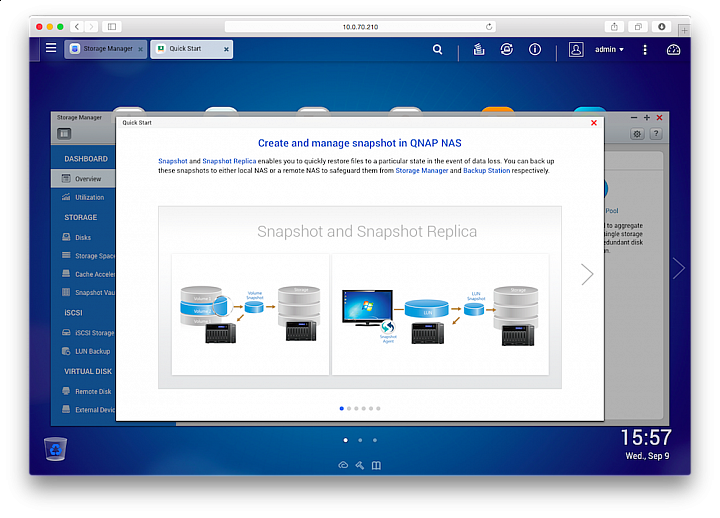Switch to second desktop page dot
720x518 pixels.
360,440
